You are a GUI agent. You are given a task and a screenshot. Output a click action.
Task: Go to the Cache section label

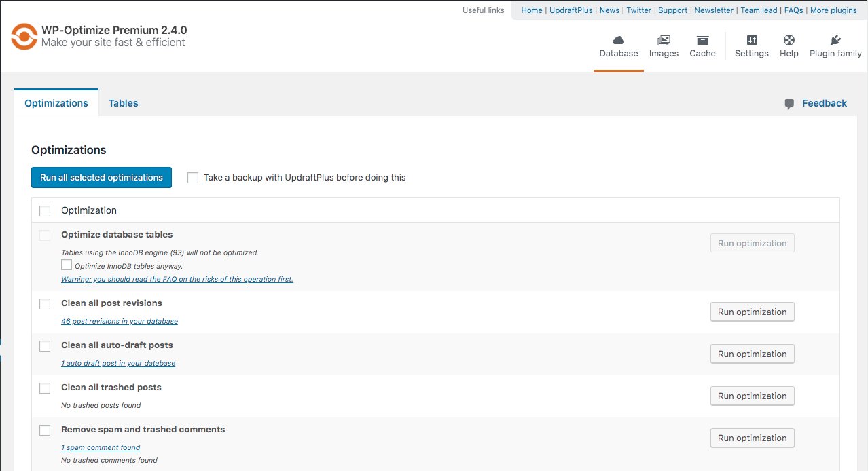(x=702, y=54)
